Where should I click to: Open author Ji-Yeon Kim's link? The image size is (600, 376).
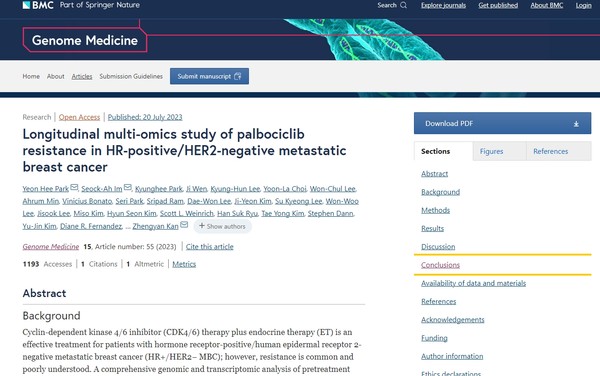click(x=253, y=201)
